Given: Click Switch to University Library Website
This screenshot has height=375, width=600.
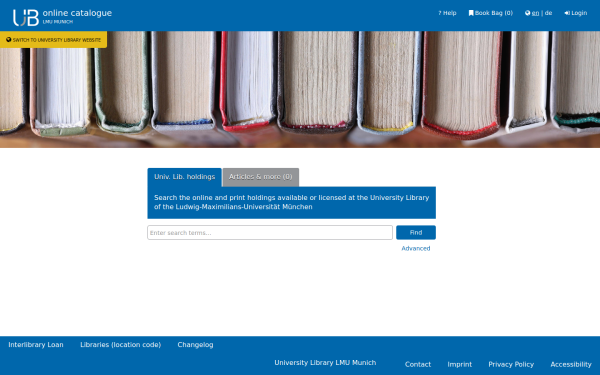Looking at the screenshot, I should [x=53, y=40].
